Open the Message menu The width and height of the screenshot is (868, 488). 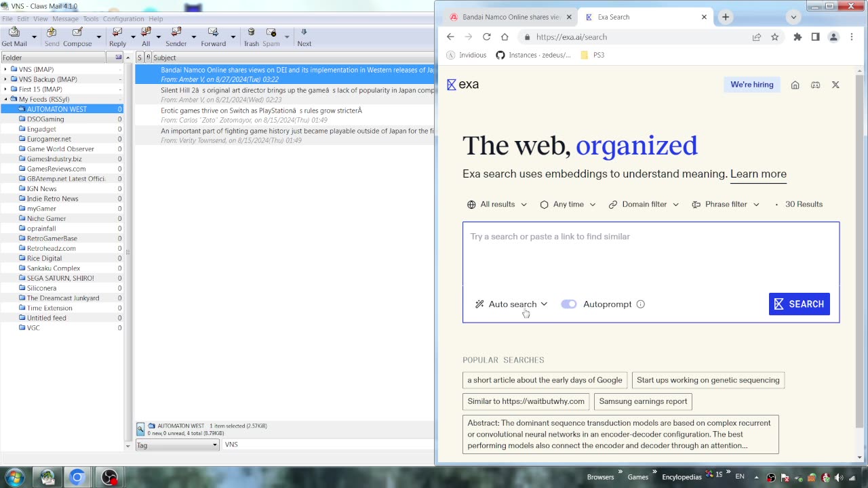[65, 19]
